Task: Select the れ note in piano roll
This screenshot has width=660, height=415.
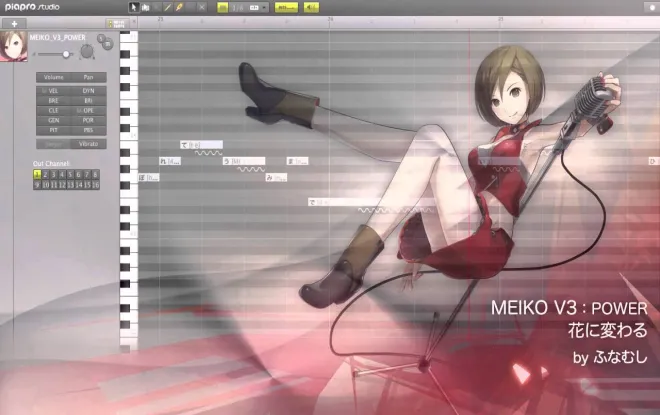Action: pyautogui.click(x=170, y=161)
